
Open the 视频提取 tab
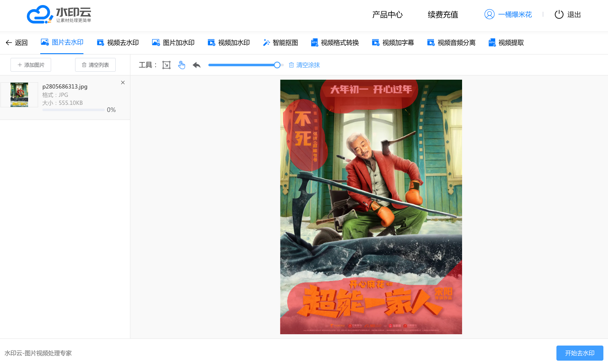pyautogui.click(x=506, y=43)
